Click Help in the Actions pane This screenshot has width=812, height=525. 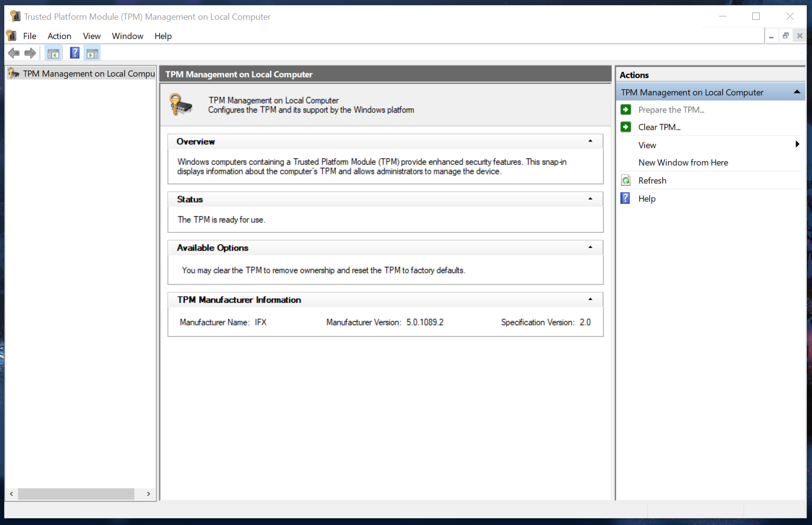point(647,198)
